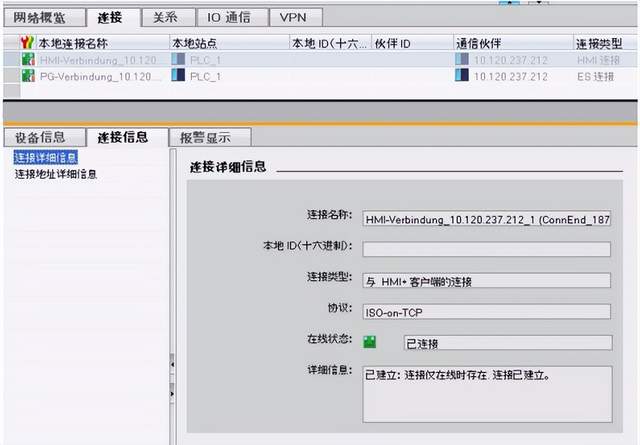
Task: Click the connection filter icon in table header
Action: pos(27,42)
